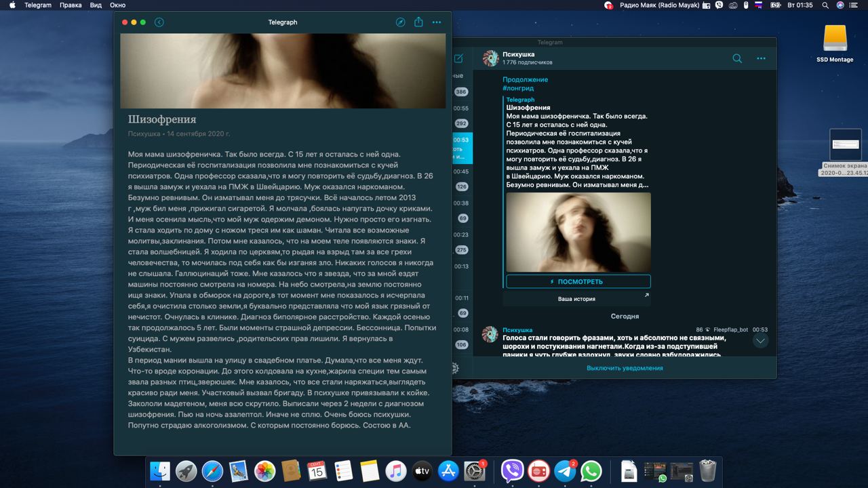Select SSD Montage drive on desktop
The height and width of the screenshot is (488, 868).
pyautogui.click(x=835, y=44)
